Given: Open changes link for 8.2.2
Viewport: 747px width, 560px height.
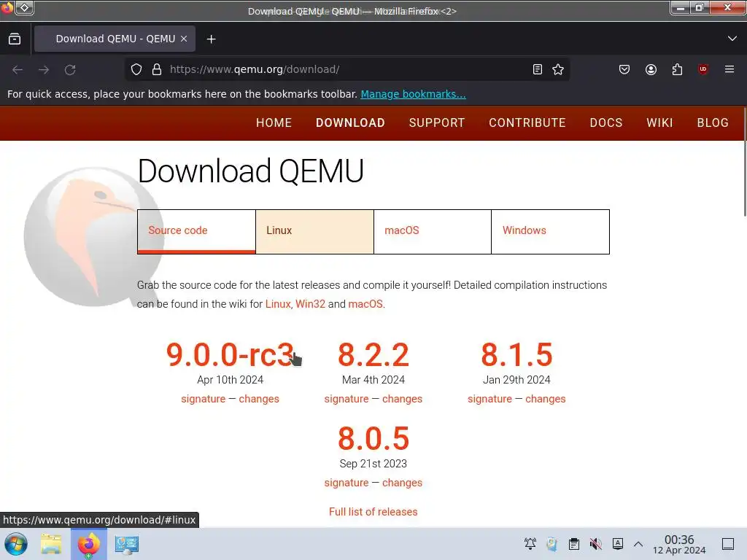Looking at the screenshot, I should pos(402,399).
